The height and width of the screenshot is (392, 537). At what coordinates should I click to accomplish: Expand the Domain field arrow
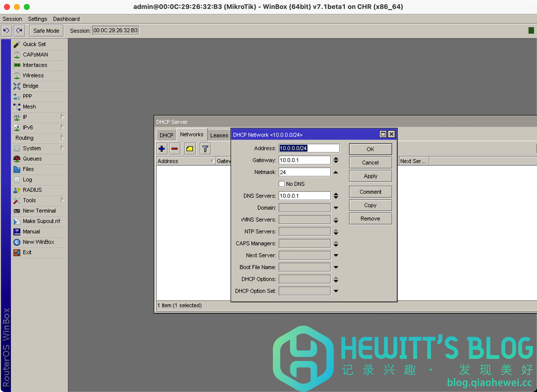[336, 208]
